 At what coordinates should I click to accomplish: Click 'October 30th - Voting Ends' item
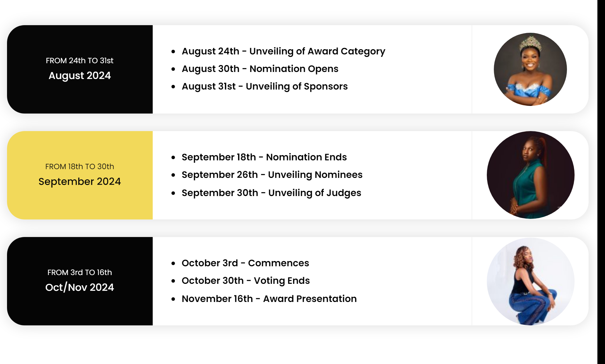pyautogui.click(x=245, y=281)
